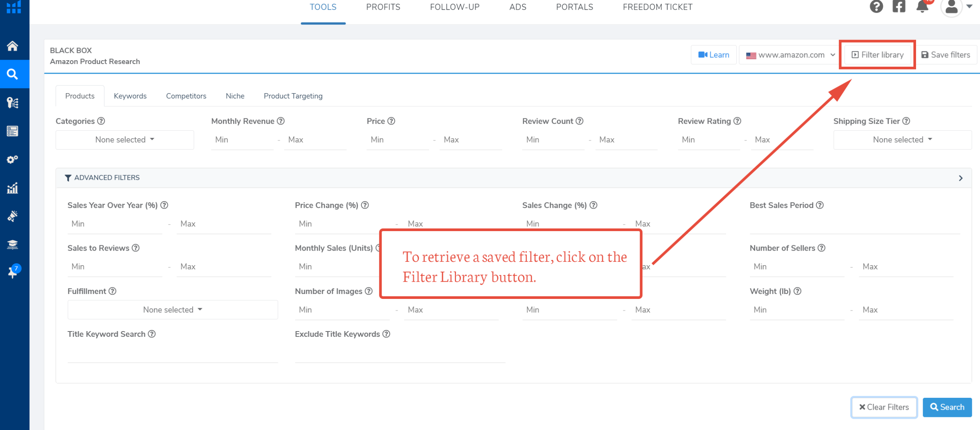Image resolution: width=980 pixels, height=430 pixels.
Task: Click the graduation cap sidebar icon
Action: [13, 244]
